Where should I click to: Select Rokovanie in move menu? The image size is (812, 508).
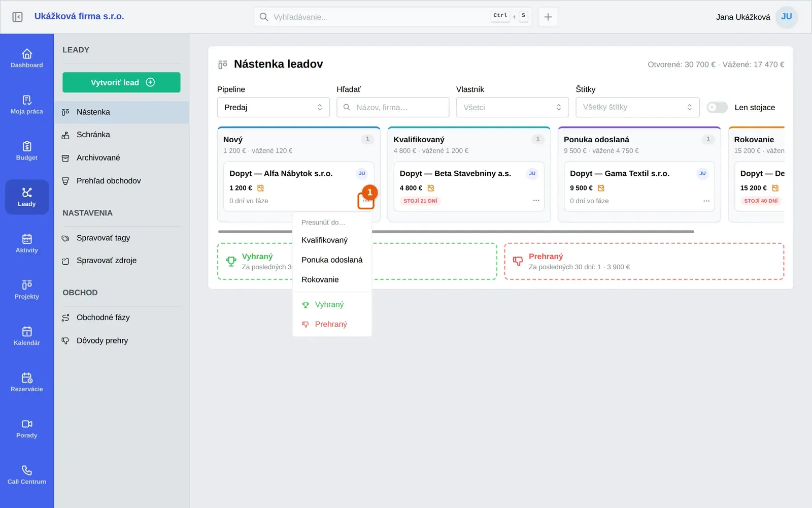coord(332,279)
